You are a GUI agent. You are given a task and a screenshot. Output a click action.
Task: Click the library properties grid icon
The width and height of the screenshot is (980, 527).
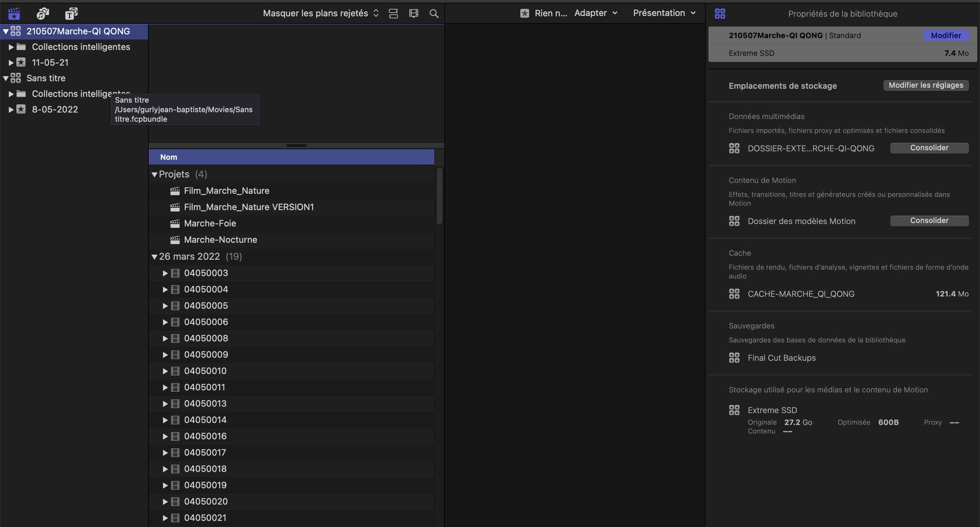(720, 14)
